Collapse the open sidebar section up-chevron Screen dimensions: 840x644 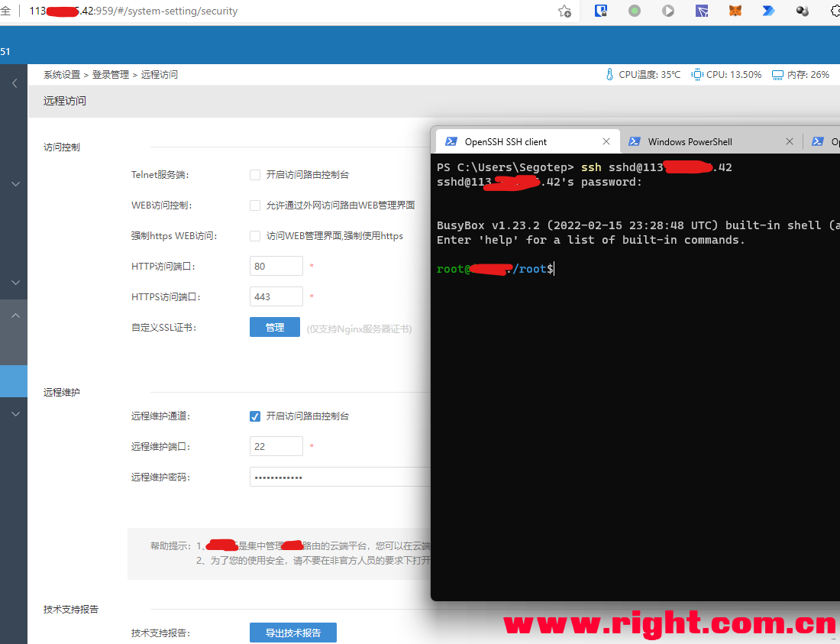pyautogui.click(x=15, y=316)
